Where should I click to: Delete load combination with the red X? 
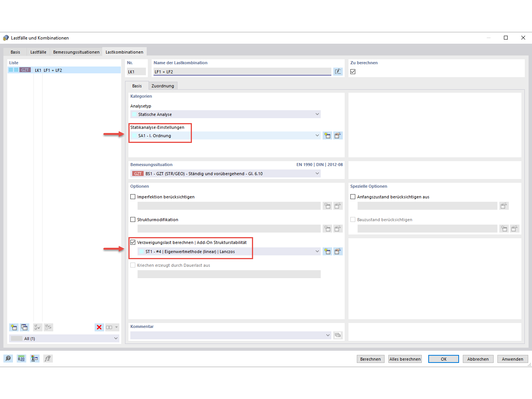pos(99,327)
